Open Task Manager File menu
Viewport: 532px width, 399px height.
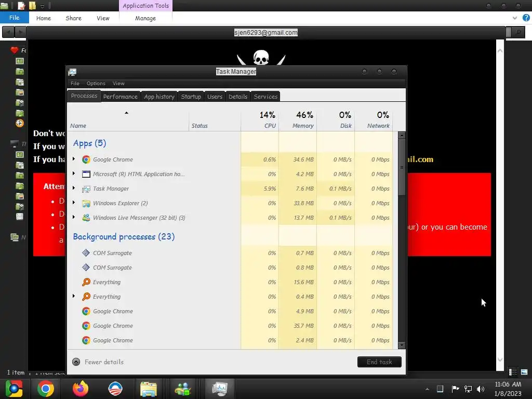point(75,84)
